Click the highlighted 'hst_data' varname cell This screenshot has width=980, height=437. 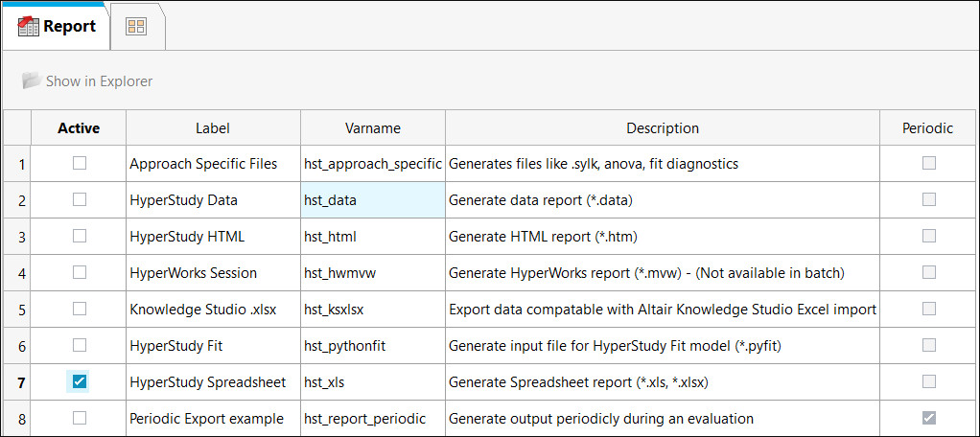tap(373, 200)
